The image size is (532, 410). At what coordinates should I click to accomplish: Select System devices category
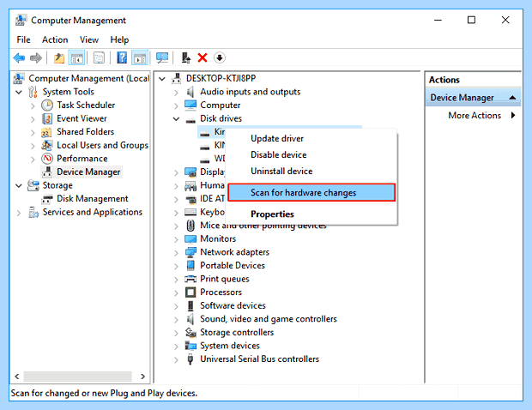click(230, 346)
